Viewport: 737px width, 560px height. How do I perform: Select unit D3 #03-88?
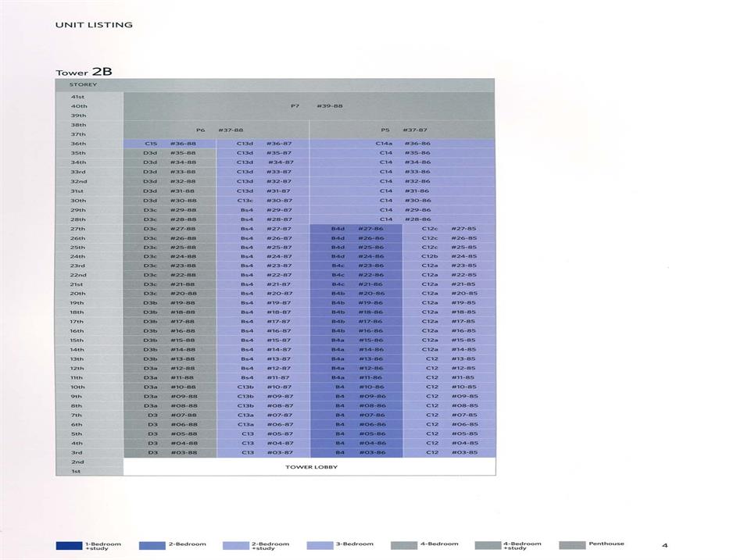[170, 452]
